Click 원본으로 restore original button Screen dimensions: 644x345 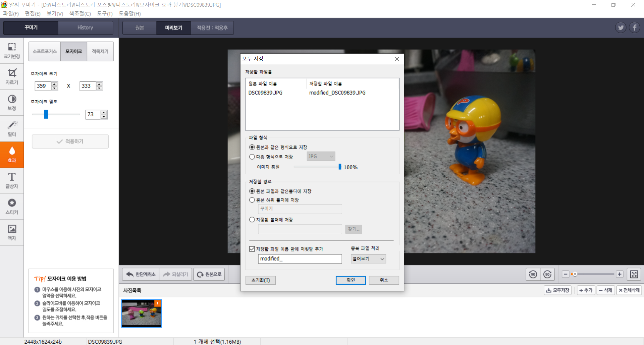(x=209, y=274)
